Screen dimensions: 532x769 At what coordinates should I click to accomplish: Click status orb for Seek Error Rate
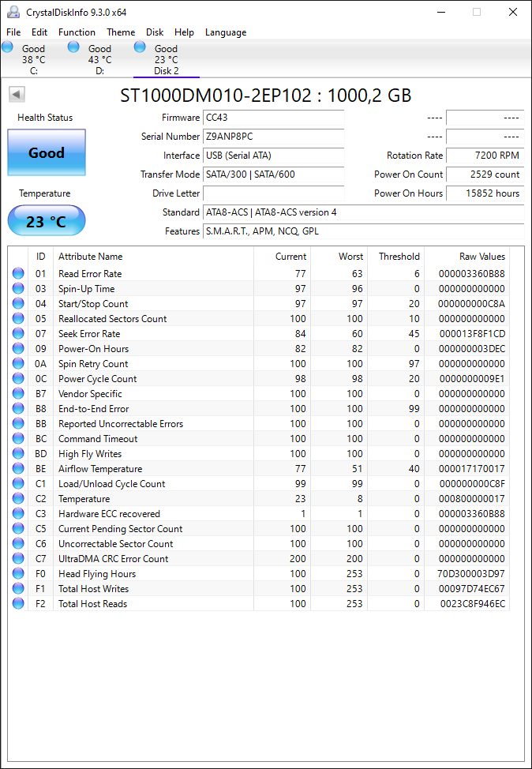[18, 333]
